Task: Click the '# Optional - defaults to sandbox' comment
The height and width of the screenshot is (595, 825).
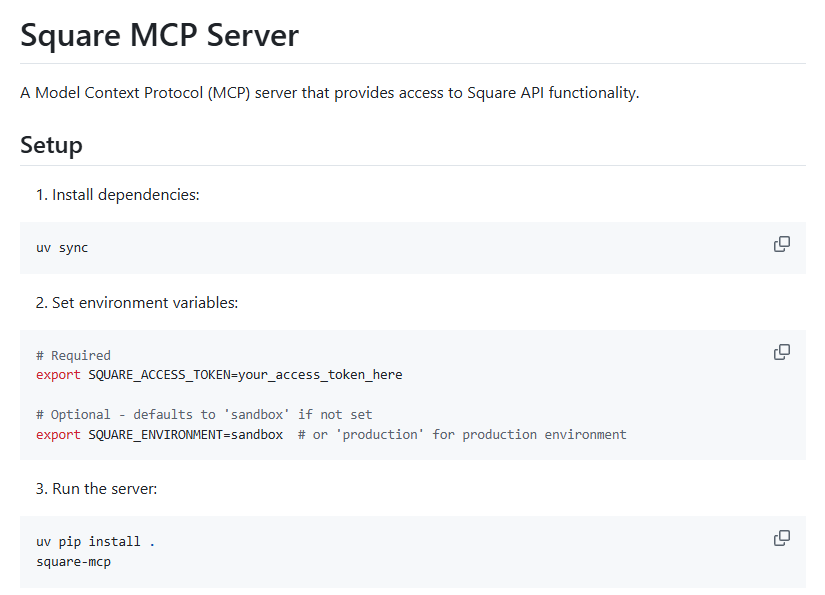Action: 204,415
